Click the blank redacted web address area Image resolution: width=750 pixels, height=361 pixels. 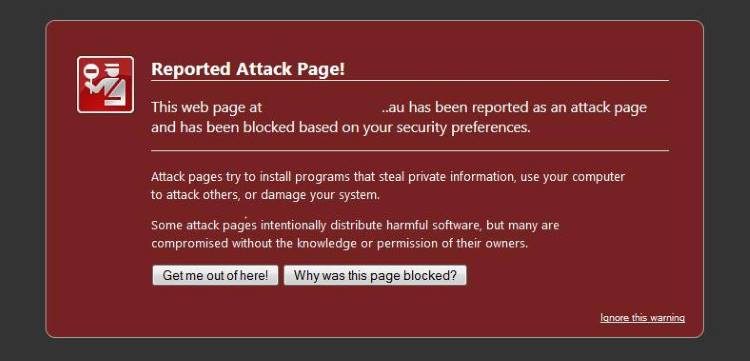click(x=322, y=107)
